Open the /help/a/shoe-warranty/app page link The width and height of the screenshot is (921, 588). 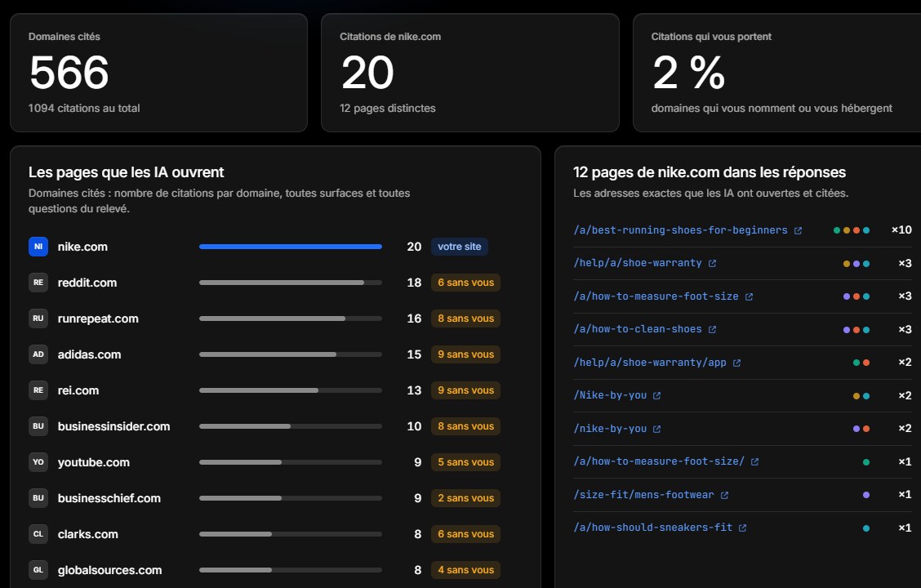coord(650,363)
